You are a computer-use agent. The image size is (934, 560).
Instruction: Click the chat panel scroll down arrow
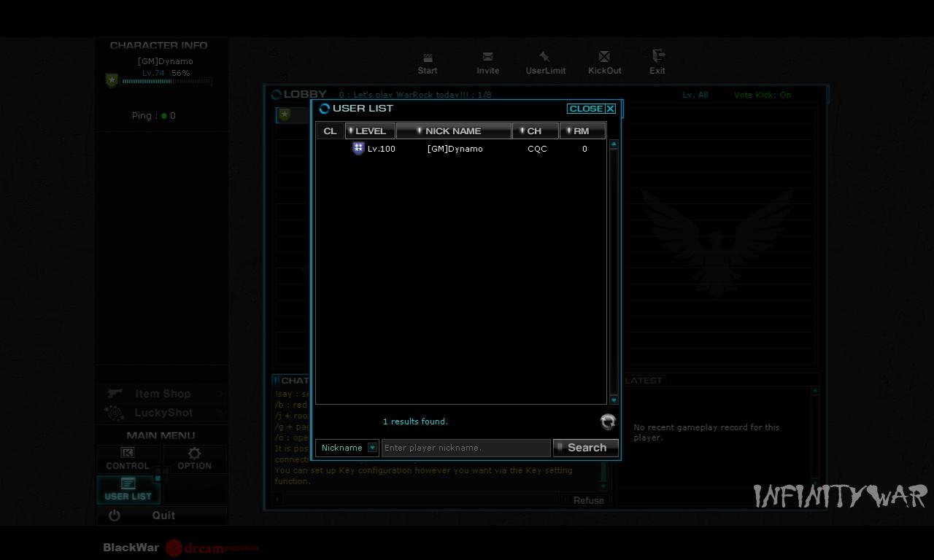pos(603,486)
